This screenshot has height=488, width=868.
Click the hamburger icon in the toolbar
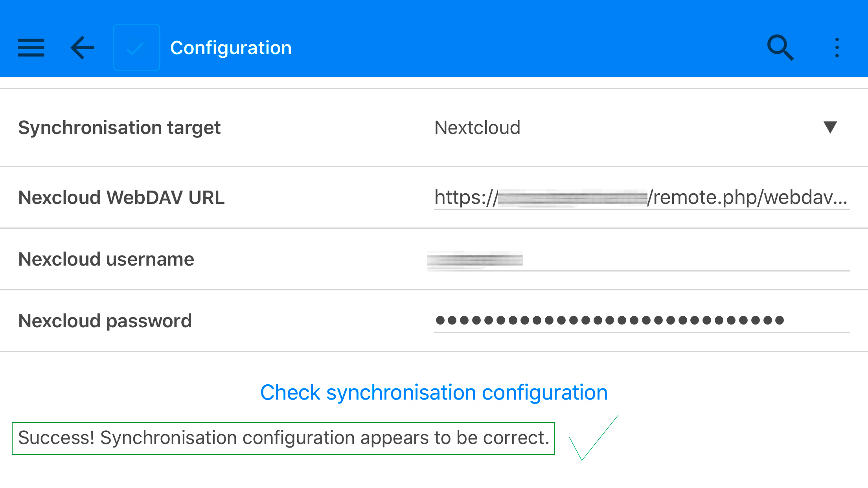pyautogui.click(x=31, y=47)
